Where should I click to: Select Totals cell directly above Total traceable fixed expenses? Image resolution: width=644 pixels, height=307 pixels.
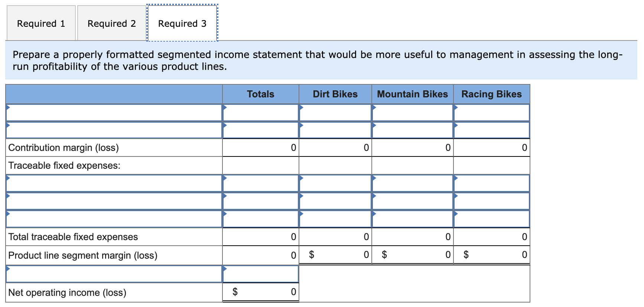pos(261,219)
